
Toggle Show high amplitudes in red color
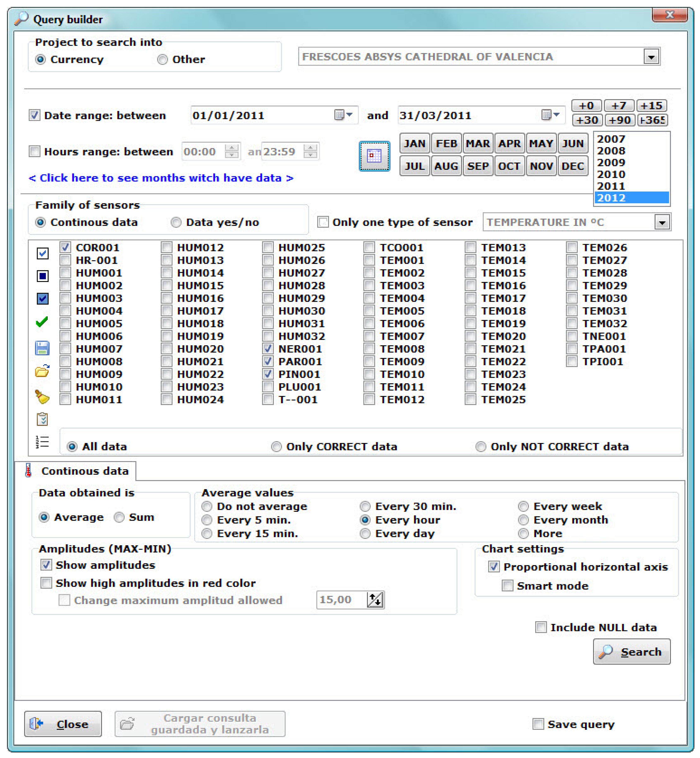click(x=46, y=582)
